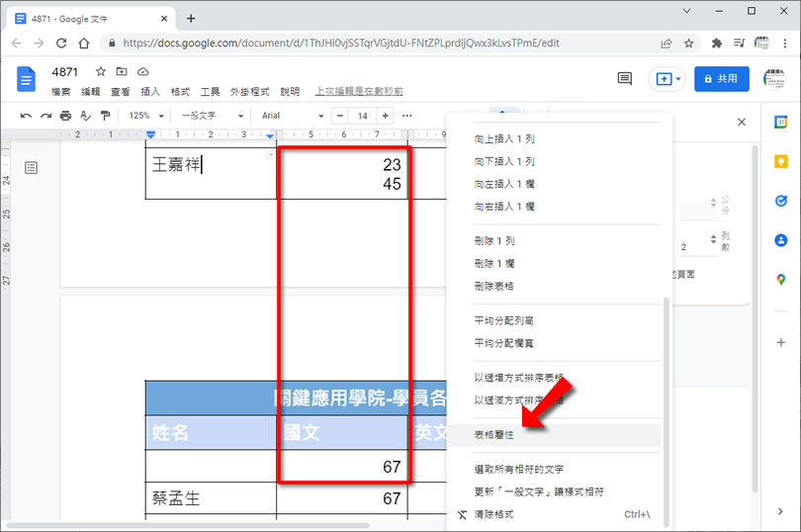Open Google Keep side panel icon

[780, 161]
